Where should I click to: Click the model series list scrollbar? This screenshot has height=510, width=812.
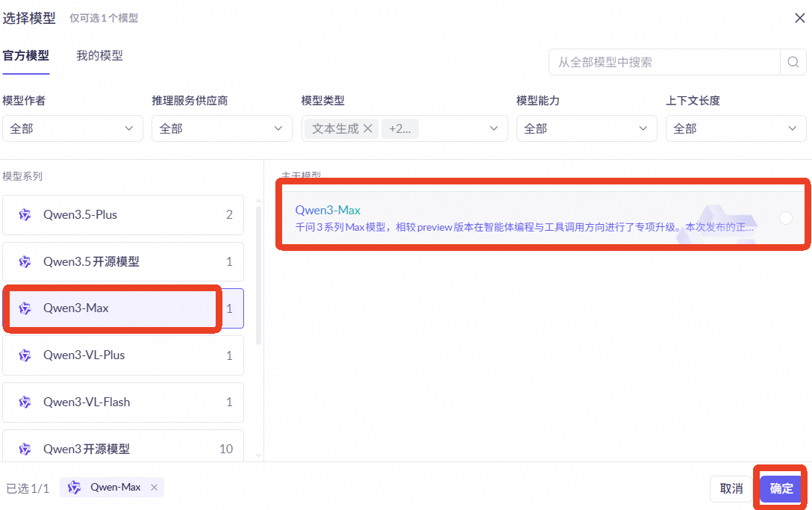pyautogui.click(x=258, y=276)
